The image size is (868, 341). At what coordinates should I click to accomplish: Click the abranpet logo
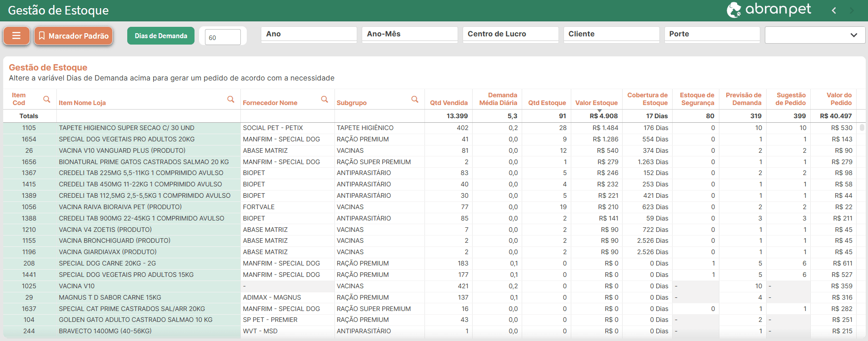click(x=769, y=10)
